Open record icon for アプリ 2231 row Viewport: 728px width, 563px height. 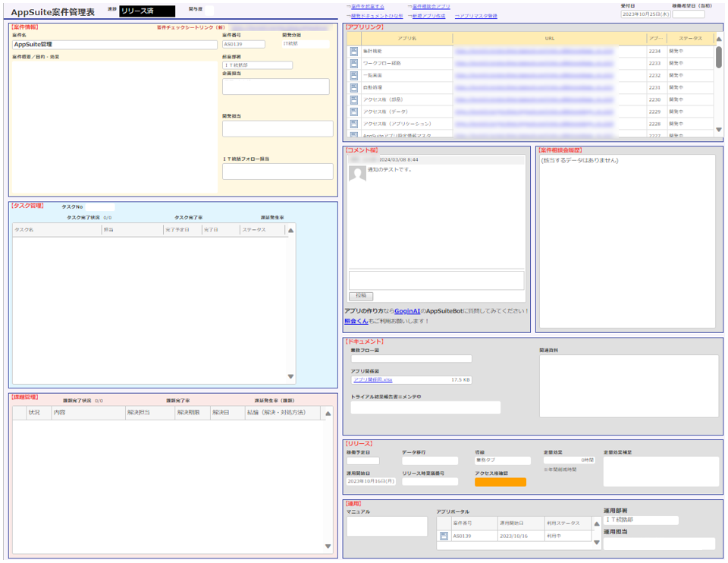pyautogui.click(x=354, y=88)
